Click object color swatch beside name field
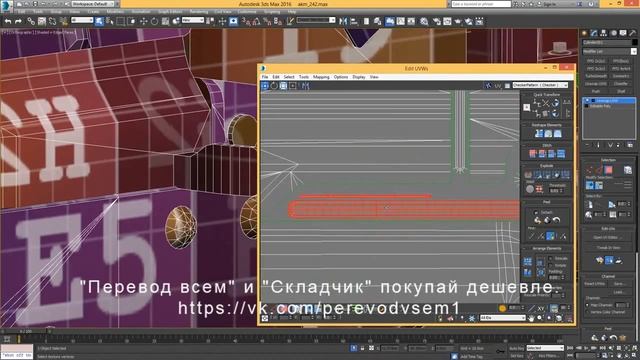 634,42
